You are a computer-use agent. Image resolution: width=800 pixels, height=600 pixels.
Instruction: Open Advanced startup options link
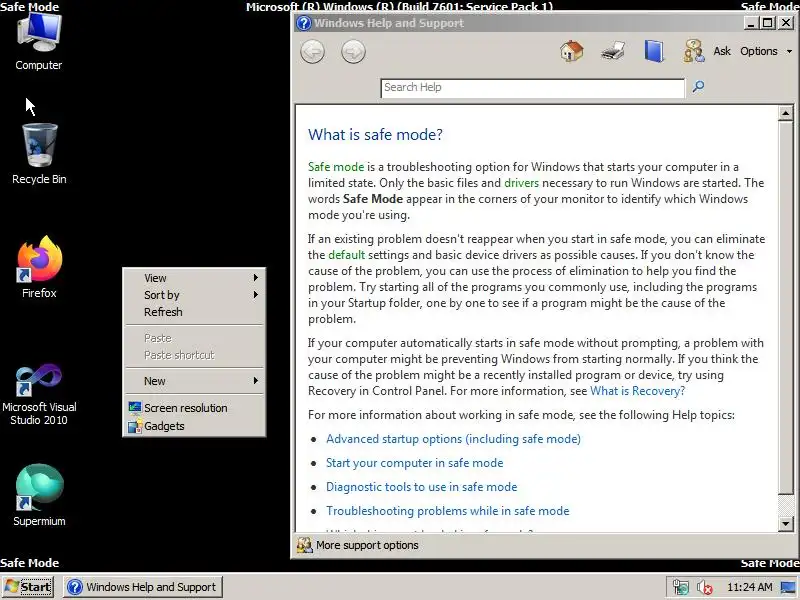click(453, 439)
